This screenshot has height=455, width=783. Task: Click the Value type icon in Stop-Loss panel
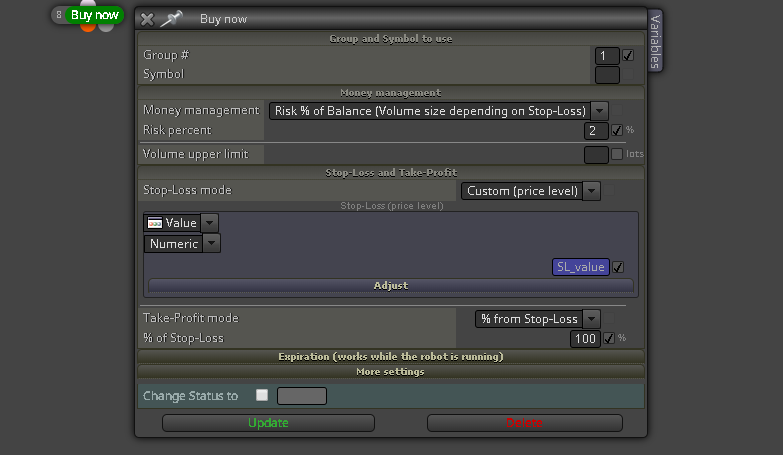(x=155, y=223)
